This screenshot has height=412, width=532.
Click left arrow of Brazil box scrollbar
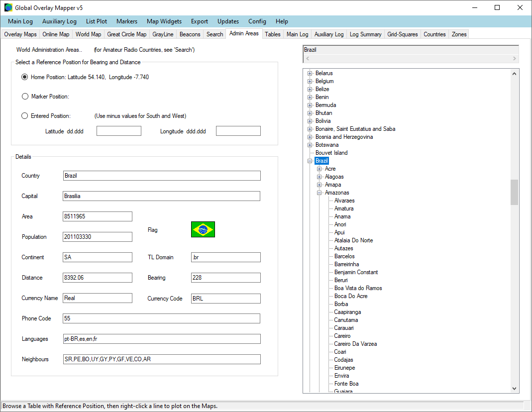[308, 59]
